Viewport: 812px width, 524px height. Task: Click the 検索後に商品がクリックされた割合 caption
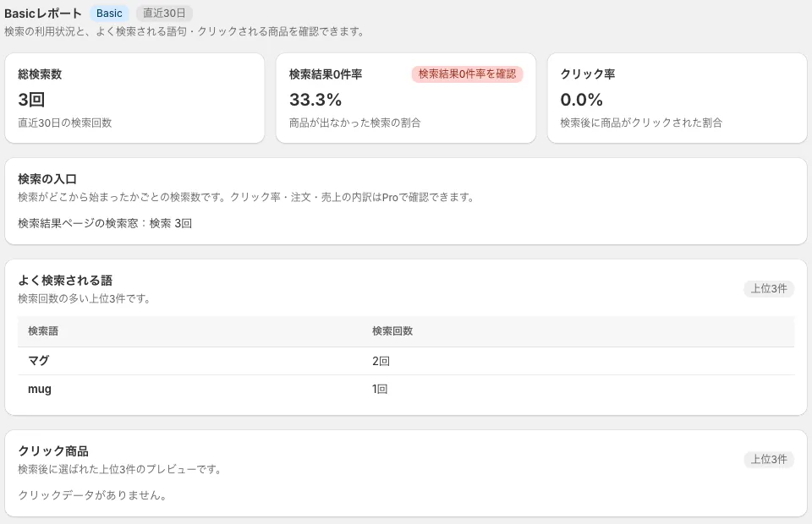tap(641, 123)
